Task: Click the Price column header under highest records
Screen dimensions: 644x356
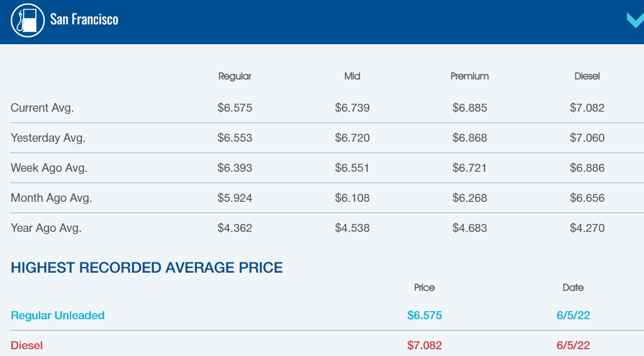Action: 424,287
